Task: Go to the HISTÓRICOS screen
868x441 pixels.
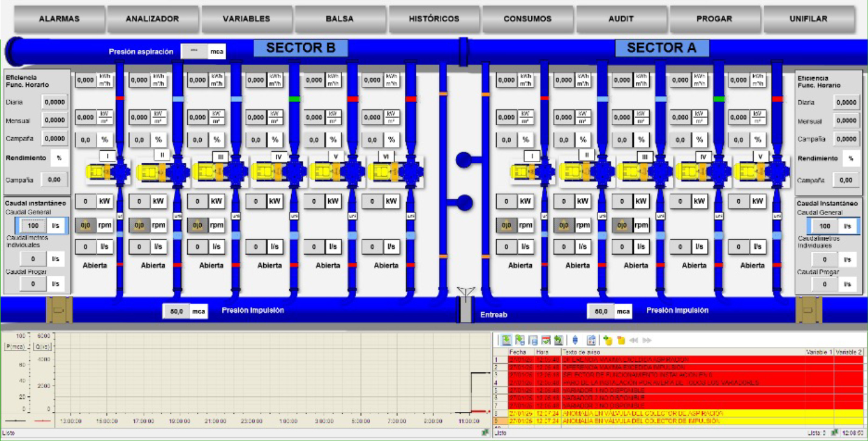Action: tap(434, 19)
